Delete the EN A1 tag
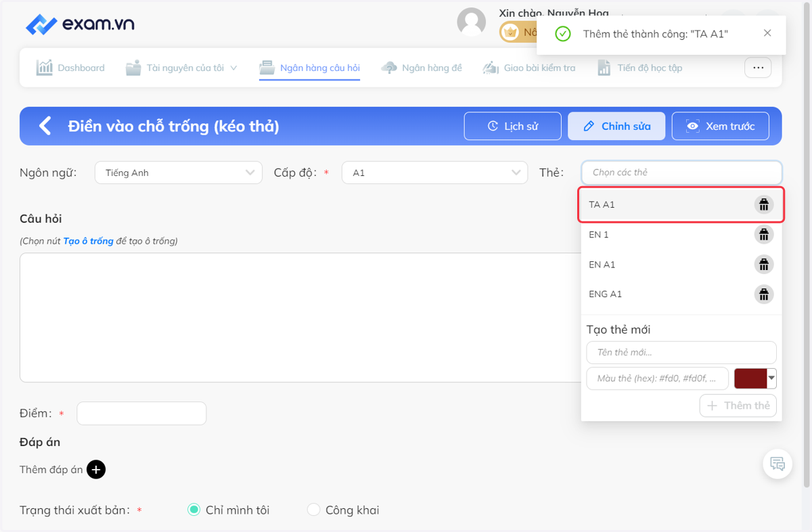 (764, 265)
